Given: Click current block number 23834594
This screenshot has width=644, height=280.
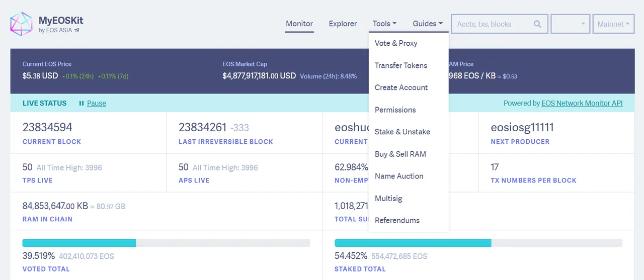Looking at the screenshot, I should [47, 128].
